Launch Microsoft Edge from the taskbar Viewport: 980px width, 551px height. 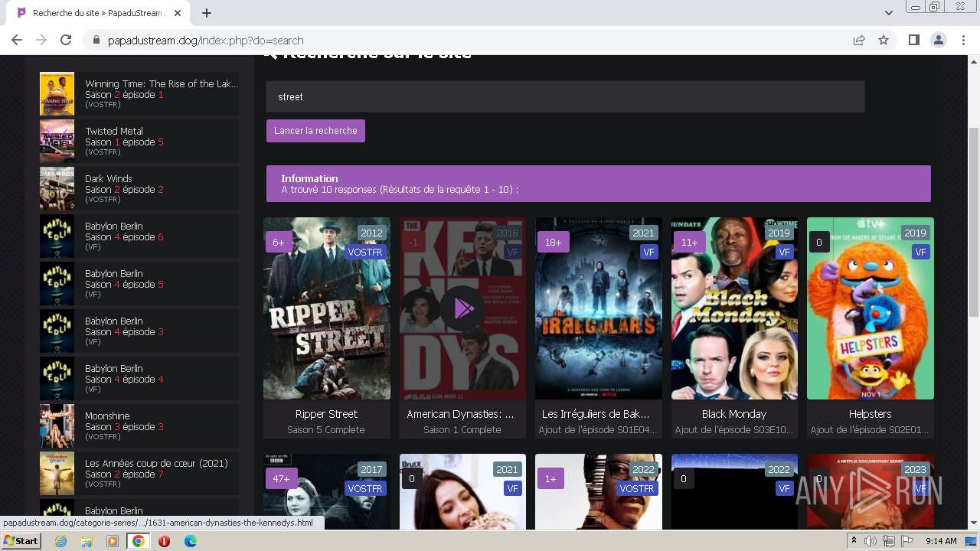(x=191, y=541)
